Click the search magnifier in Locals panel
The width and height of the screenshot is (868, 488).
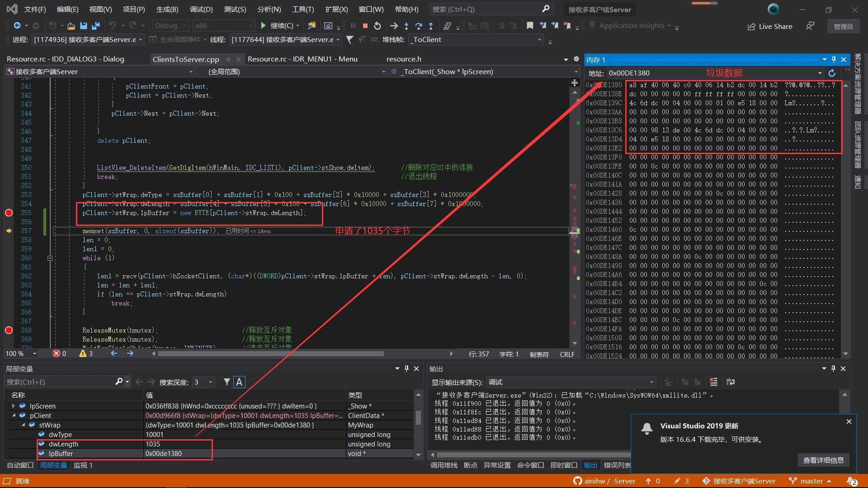click(x=119, y=382)
